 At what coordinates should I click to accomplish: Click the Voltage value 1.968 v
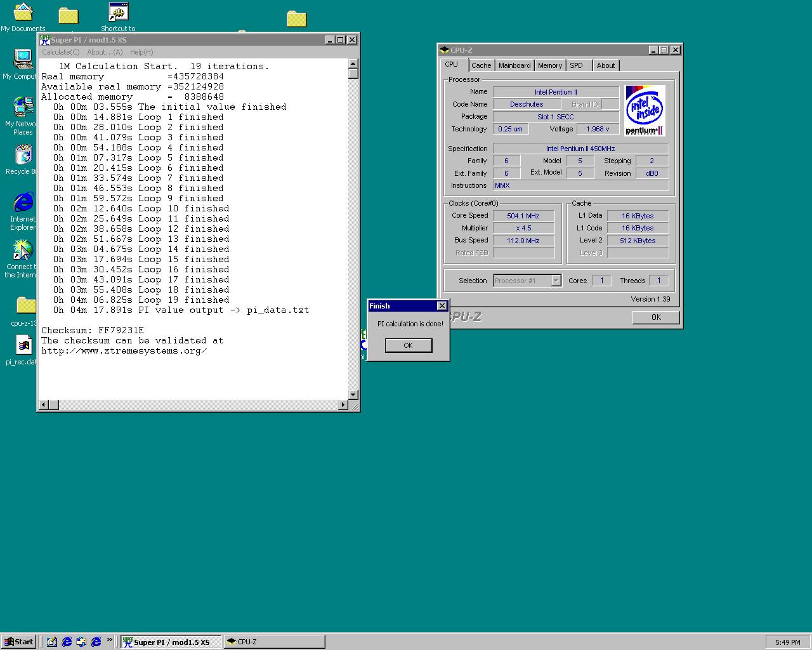coord(598,129)
